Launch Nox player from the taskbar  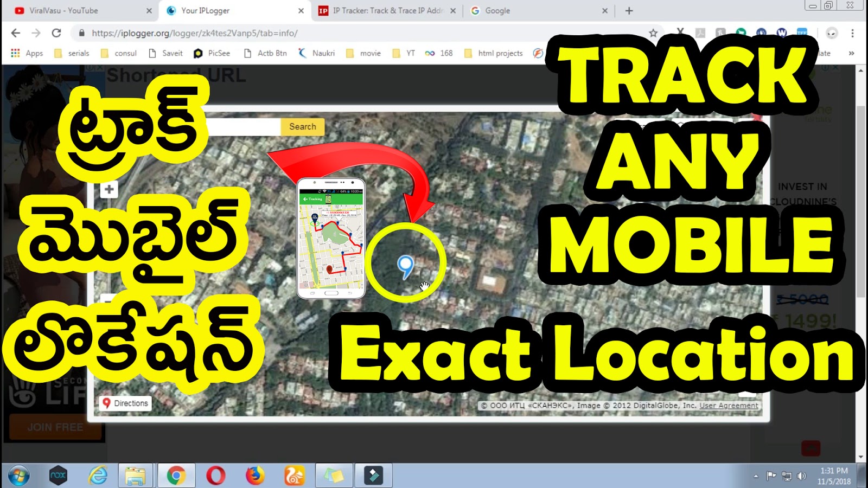[59, 475]
